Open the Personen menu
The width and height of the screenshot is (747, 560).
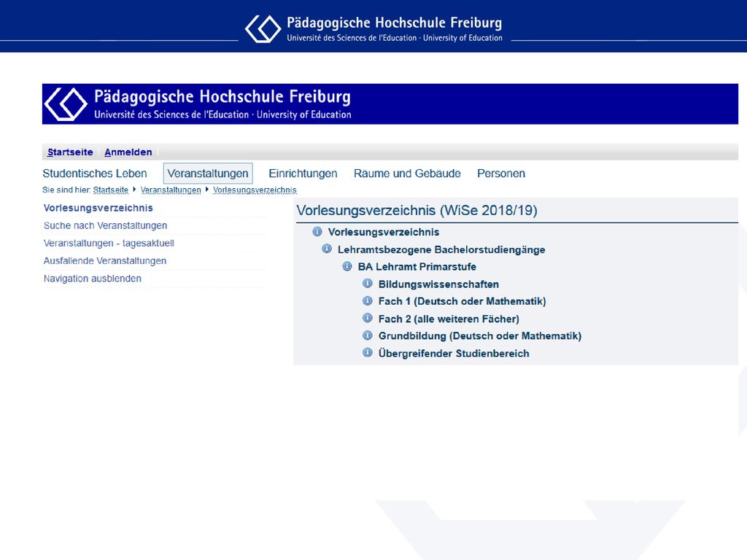[501, 174]
